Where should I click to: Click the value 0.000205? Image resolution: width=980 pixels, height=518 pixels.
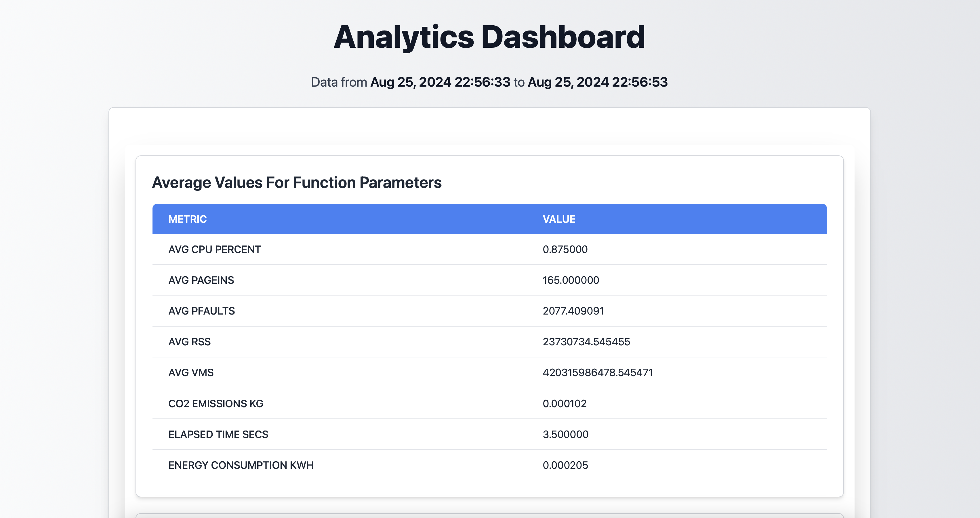point(565,465)
